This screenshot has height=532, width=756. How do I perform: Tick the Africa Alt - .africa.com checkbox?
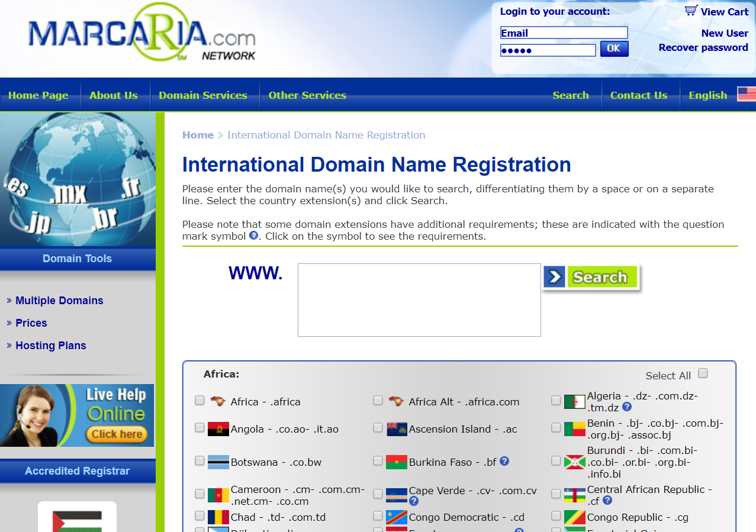(x=378, y=401)
